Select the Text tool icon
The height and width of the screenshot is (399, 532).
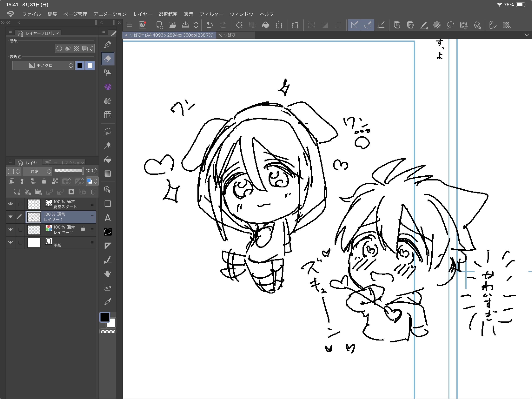tap(107, 218)
